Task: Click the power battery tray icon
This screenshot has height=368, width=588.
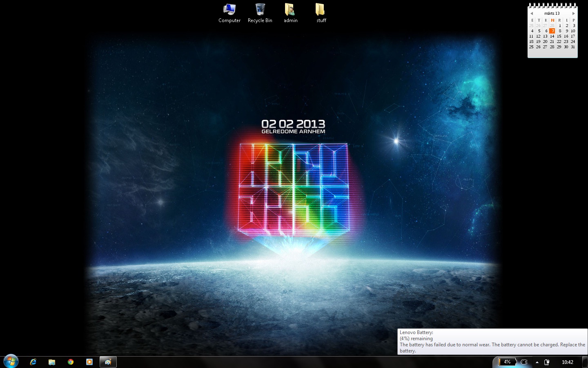Action: click(547, 362)
